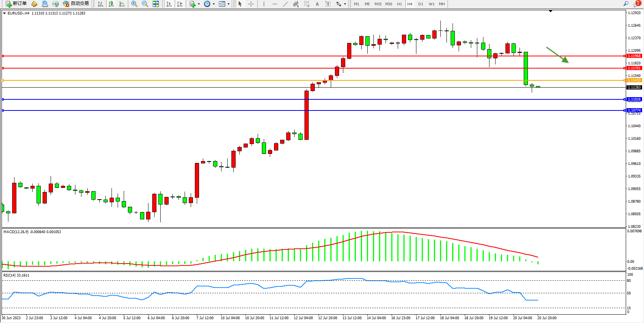Zoom in on the chart
The width and height of the screenshot is (644, 323).
click(134, 4)
